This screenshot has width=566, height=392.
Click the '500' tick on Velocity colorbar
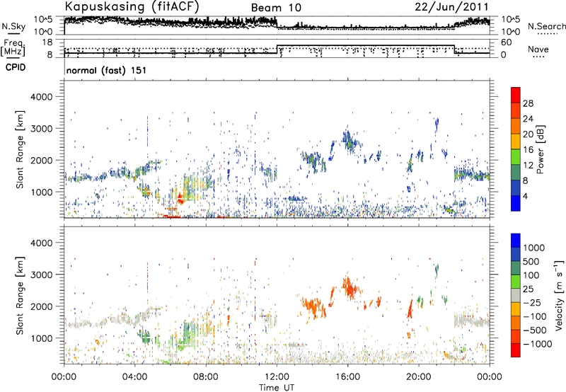(531, 262)
